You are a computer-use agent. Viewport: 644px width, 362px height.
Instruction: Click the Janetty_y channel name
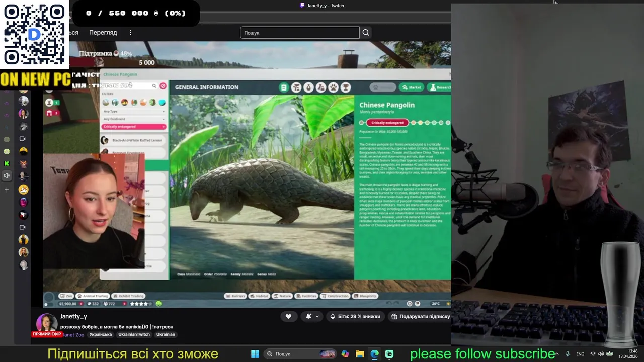pyautogui.click(x=73, y=316)
